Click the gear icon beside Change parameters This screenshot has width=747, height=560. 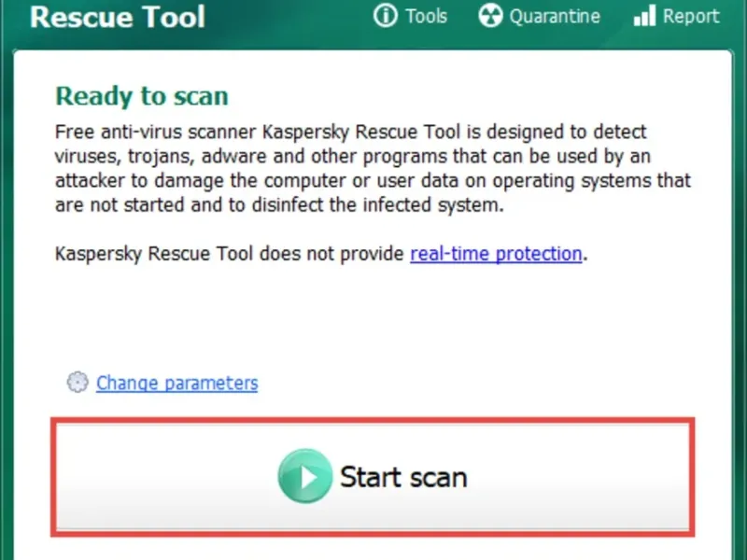click(78, 383)
